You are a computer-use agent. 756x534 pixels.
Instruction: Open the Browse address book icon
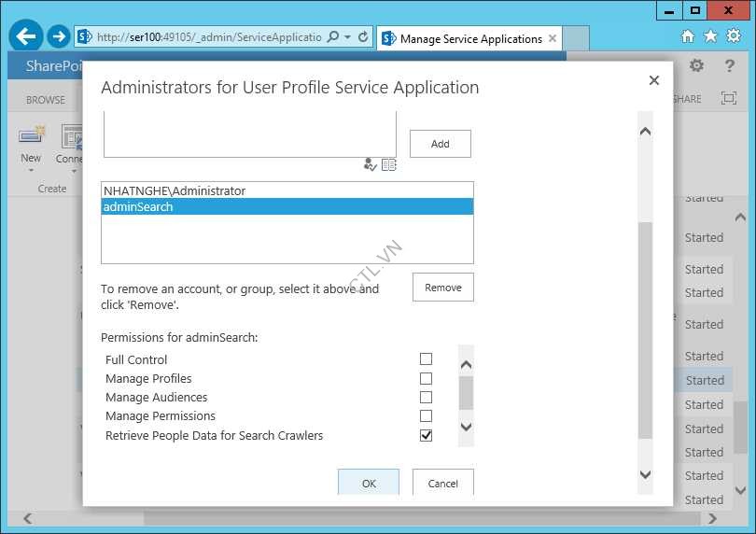click(x=388, y=165)
